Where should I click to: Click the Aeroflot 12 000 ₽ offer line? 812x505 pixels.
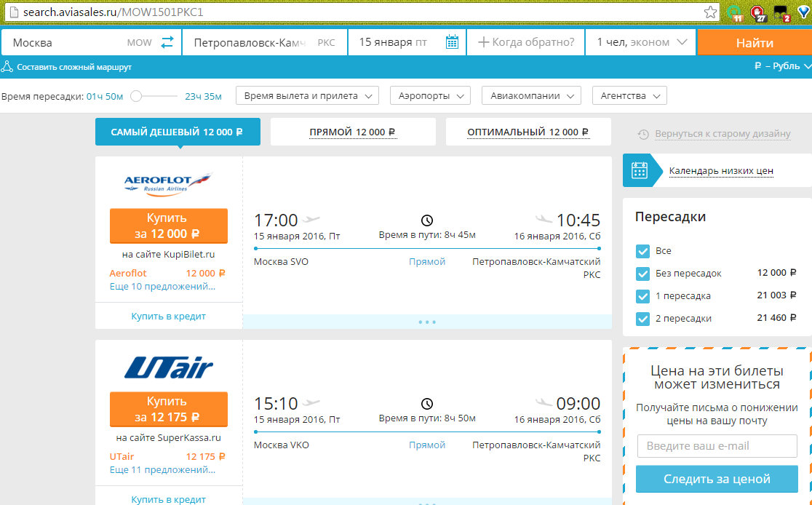coord(167,273)
